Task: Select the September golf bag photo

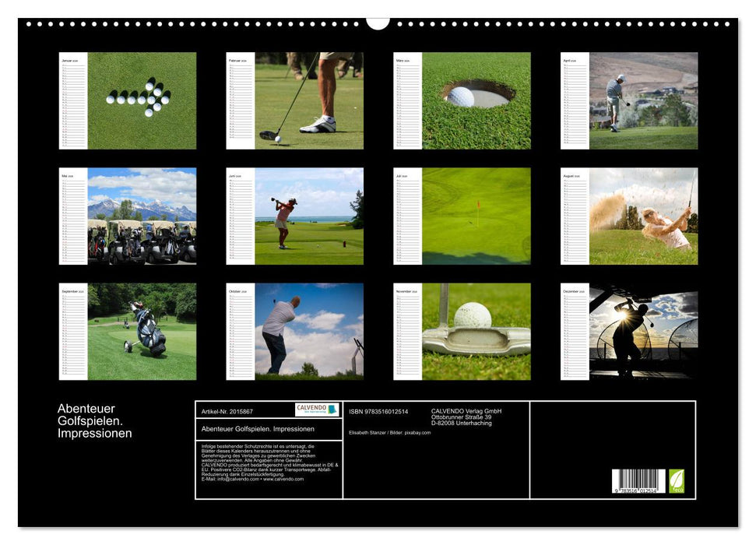Action: (144, 331)
